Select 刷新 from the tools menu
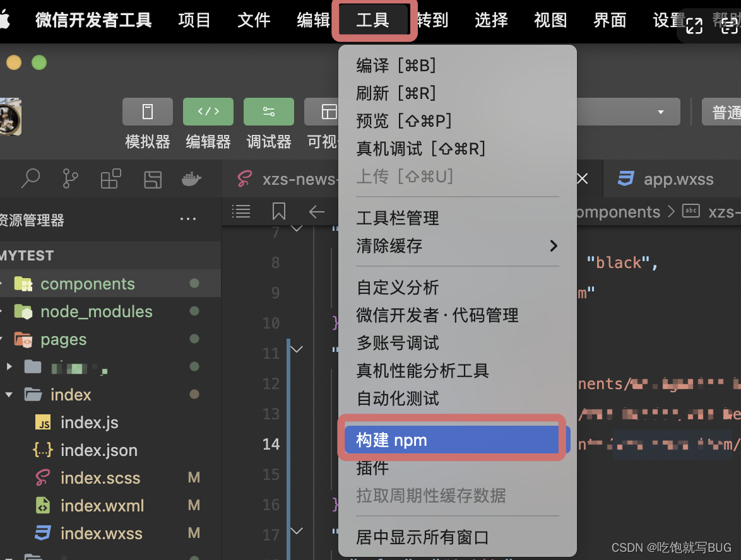Screen dimensions: 741x560 point(458,93)
